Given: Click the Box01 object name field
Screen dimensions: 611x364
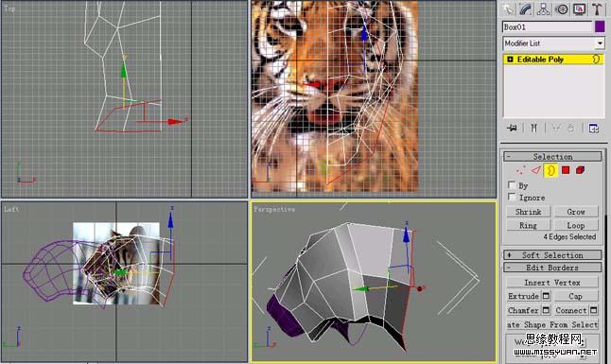Looking at the screenshot, I should [x=547, y=26].
